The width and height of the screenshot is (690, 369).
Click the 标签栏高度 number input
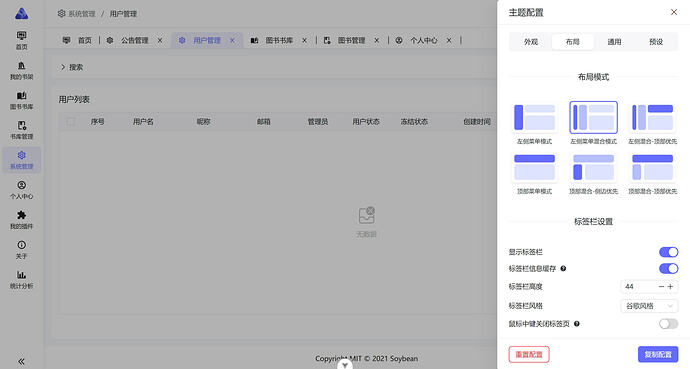click(x=639, y=286)
